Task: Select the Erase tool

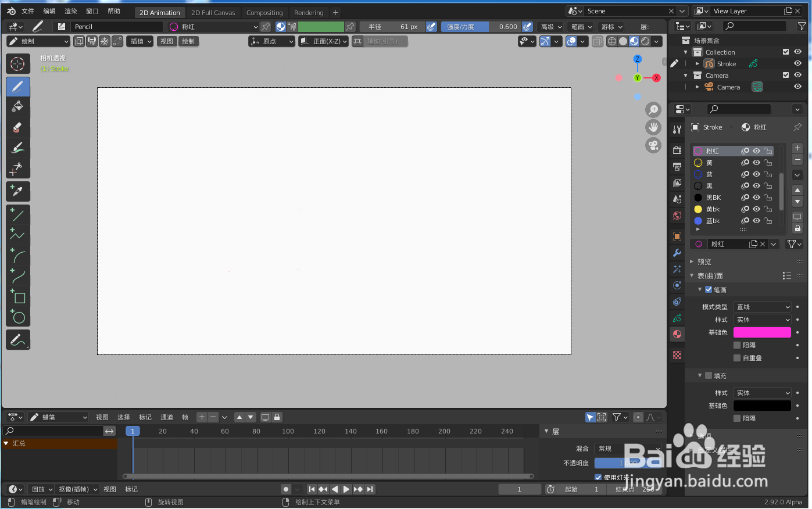Action: point(18,127)
